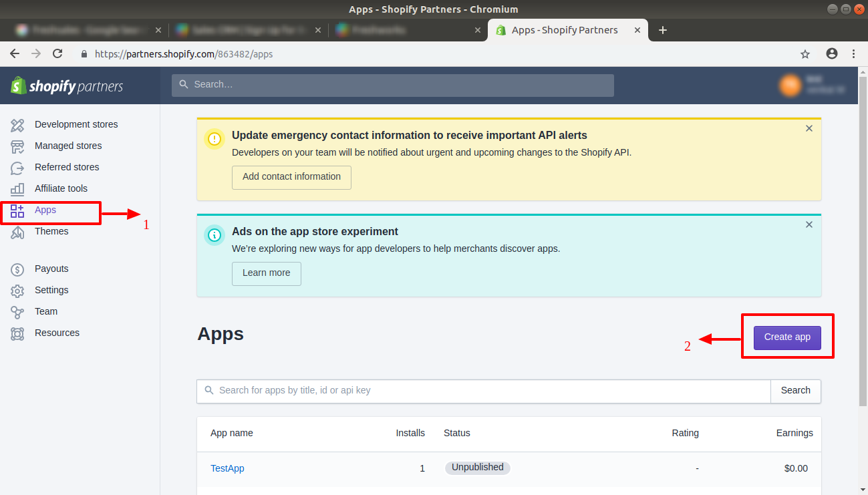Viewport: 868px width, 495px height.
Task: Open the Resources lifebuoy icon
Action: coord(17,333)
